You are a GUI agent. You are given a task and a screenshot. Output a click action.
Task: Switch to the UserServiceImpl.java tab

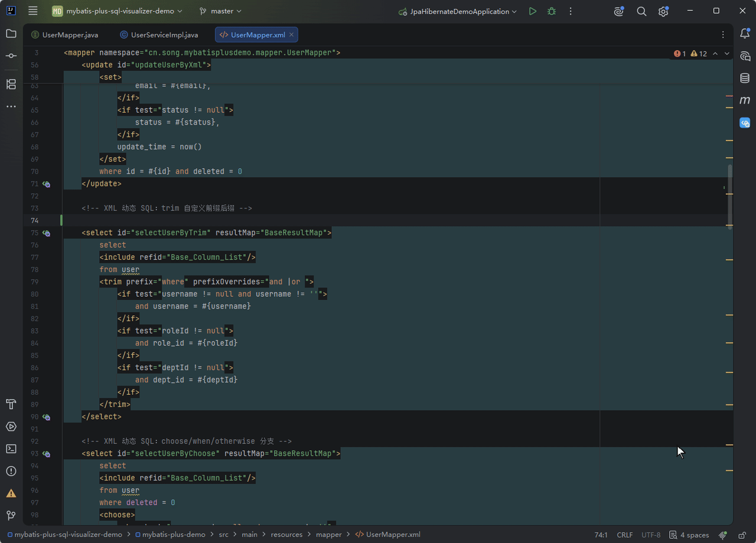tap(159, 35)
